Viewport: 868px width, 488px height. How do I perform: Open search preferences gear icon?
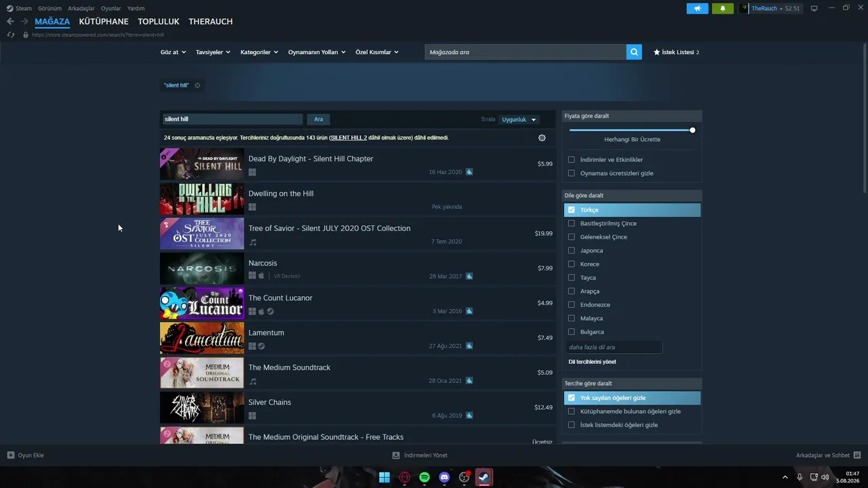pos(542,138)
